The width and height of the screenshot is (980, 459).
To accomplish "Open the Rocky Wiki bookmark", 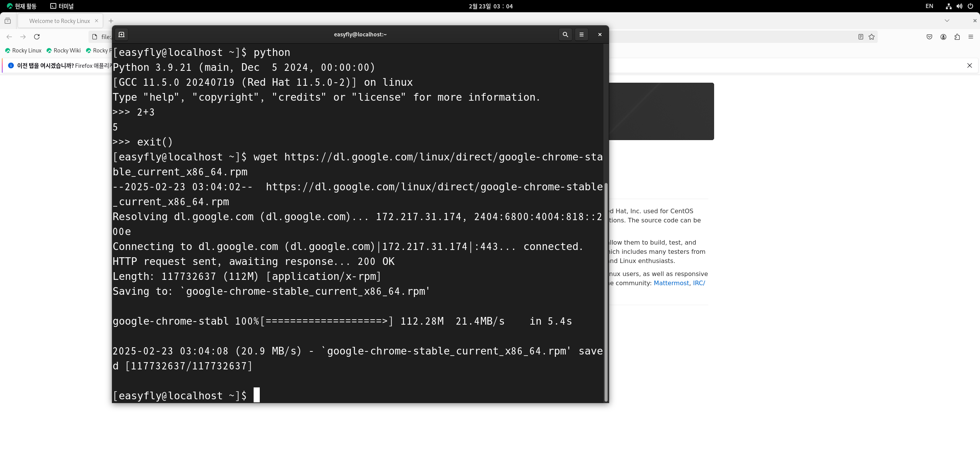I will tap(64, 51).
